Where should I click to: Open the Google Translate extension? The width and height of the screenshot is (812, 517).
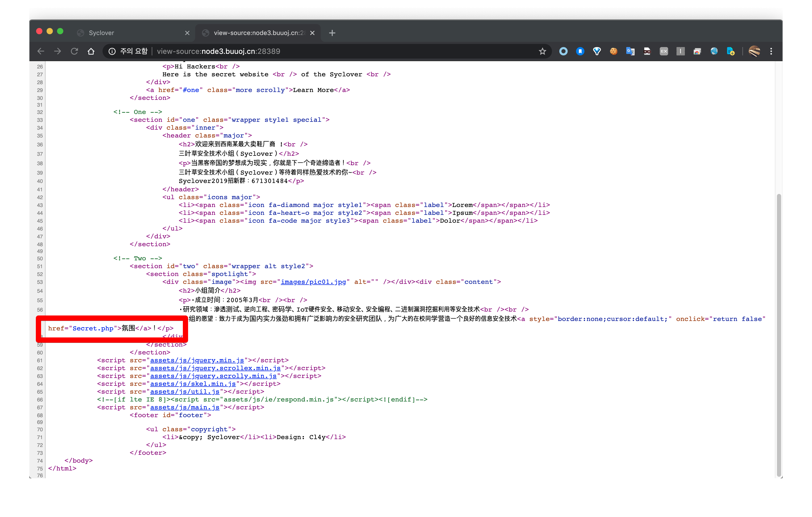630,51
